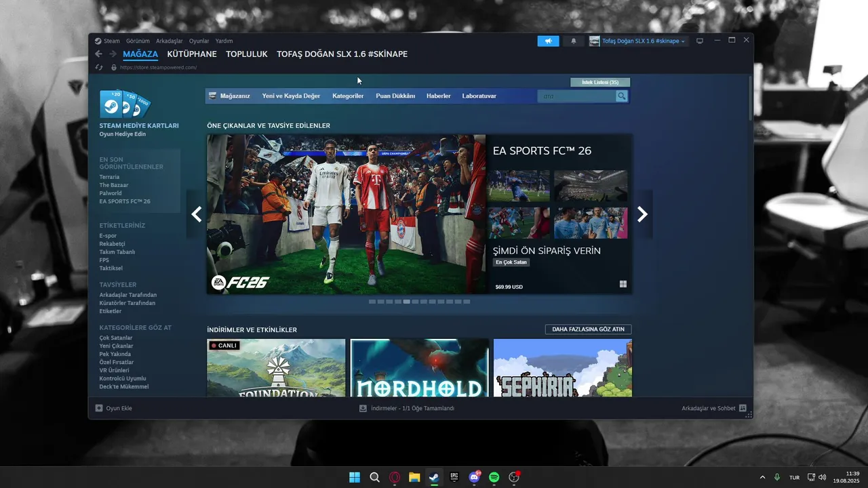Open the Arkadaşlar menu
Screen dimensions: 868x488
click(x=170, y=41)
